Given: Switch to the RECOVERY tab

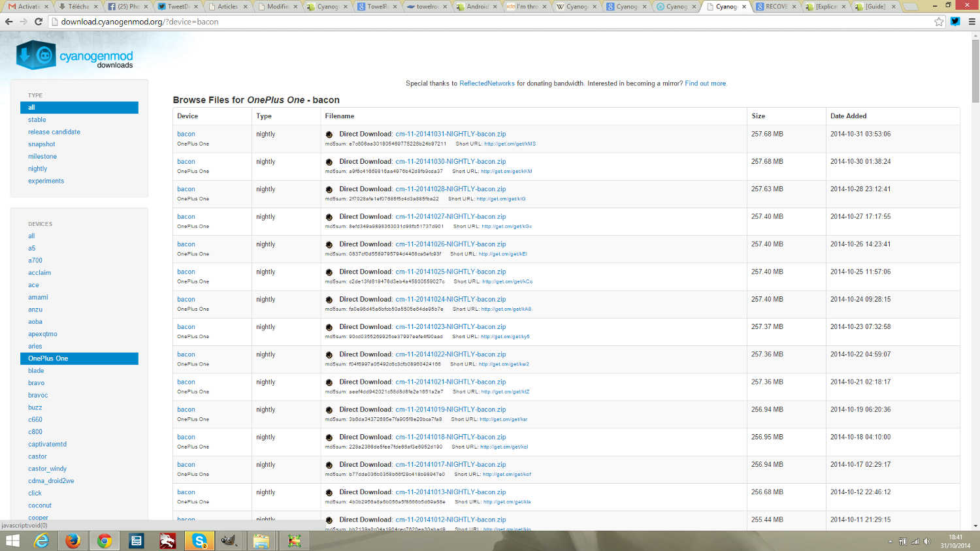Looking at the screenshot, I should point(776,7).
